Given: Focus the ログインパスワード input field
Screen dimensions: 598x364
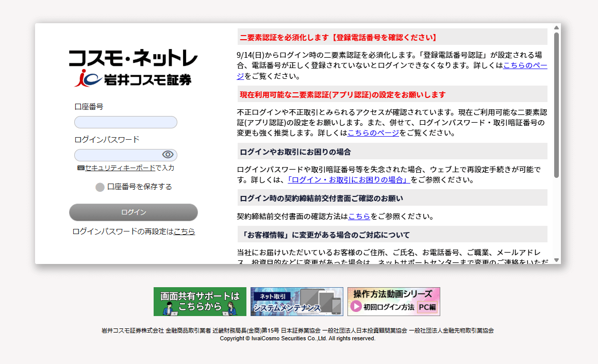Looking at the screenshot, I should 118,155.
